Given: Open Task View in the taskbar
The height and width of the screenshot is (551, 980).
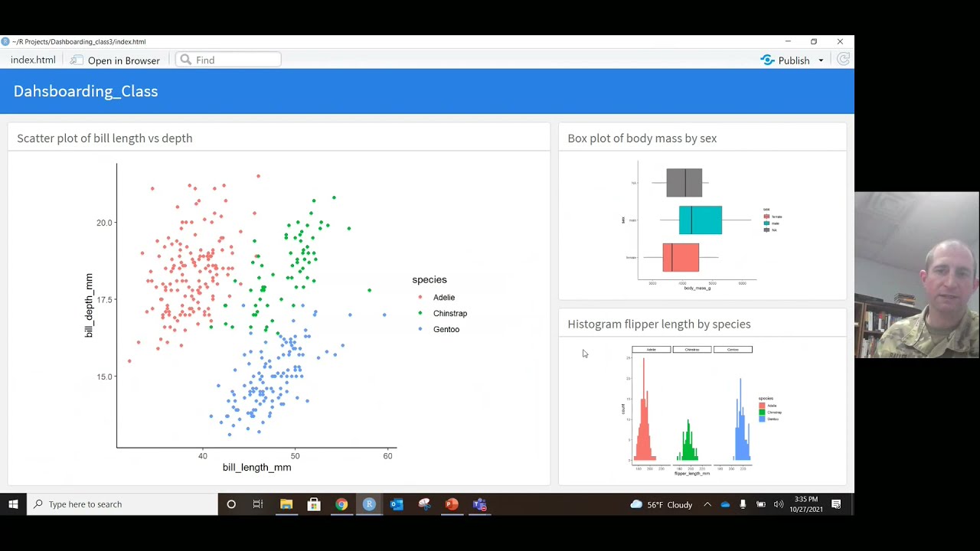Looking at the screenshot, I should coord(258,504).
